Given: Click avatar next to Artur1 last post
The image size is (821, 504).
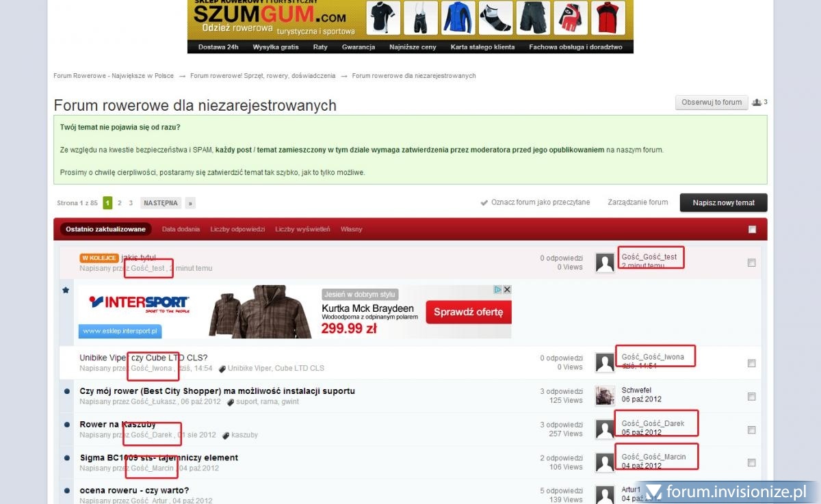Looking at the screenshot, I should point(605,495).
